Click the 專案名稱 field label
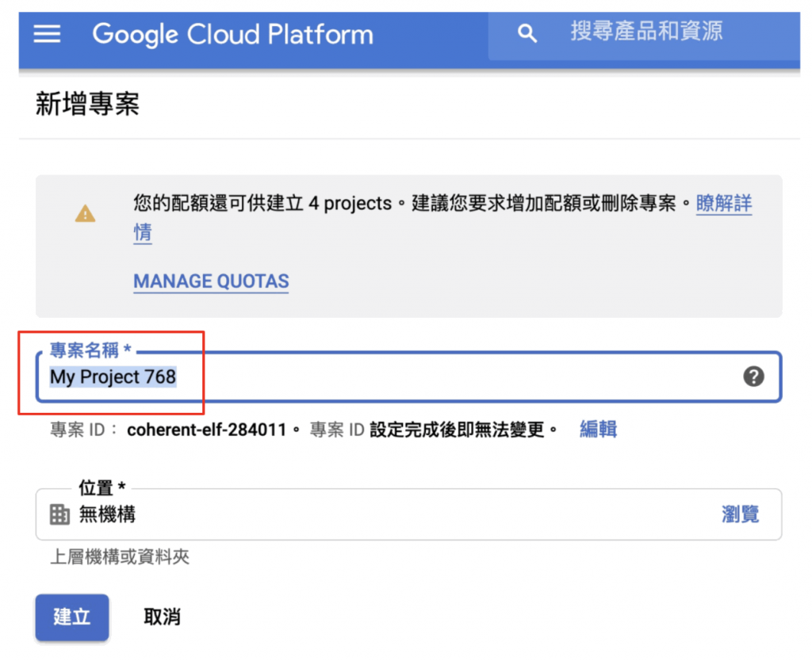 (90, 350)
